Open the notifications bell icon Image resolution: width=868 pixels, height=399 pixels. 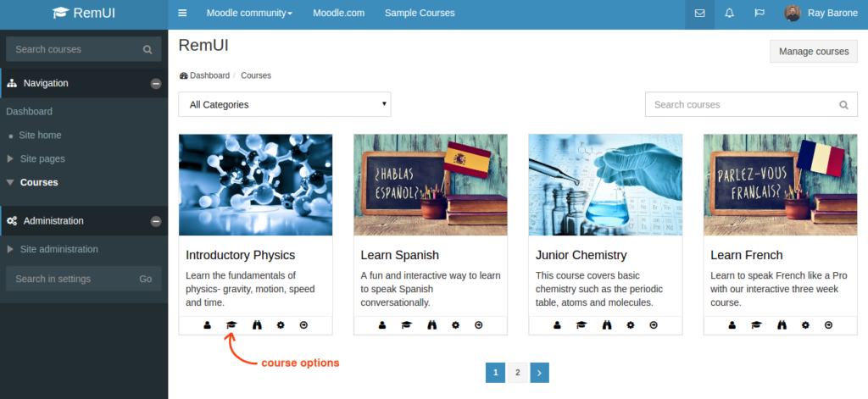(730, 14)
